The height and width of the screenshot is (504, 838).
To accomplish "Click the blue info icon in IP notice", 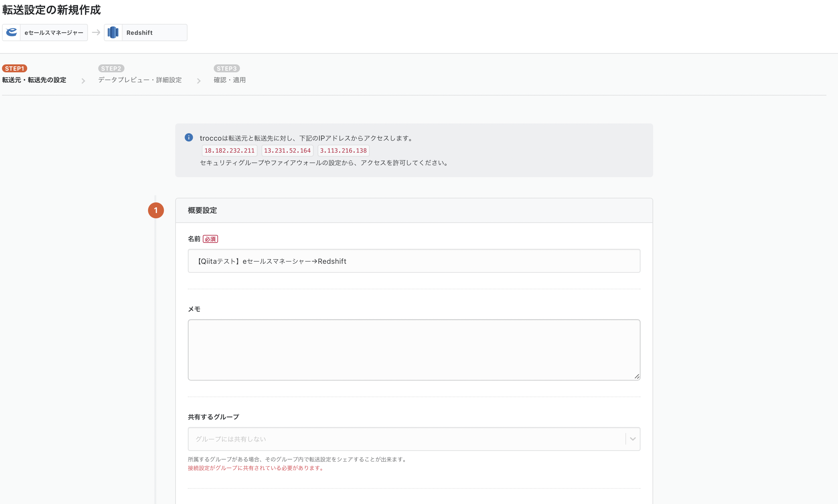I will (189, 137).
